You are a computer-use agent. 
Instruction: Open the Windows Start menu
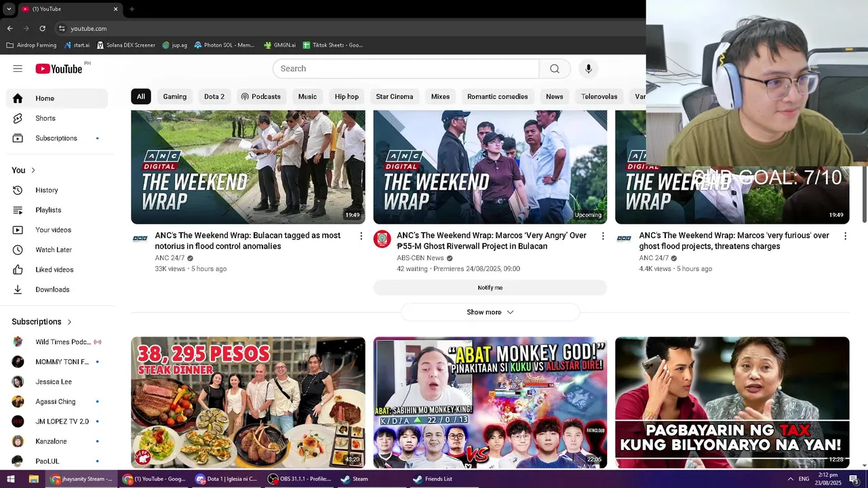click(x=11, y=479)
